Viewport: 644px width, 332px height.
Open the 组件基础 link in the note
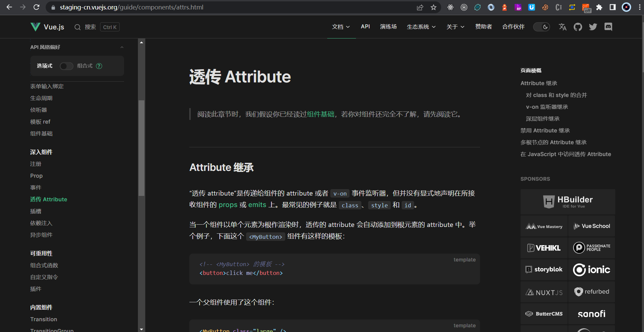coord(320,114)
